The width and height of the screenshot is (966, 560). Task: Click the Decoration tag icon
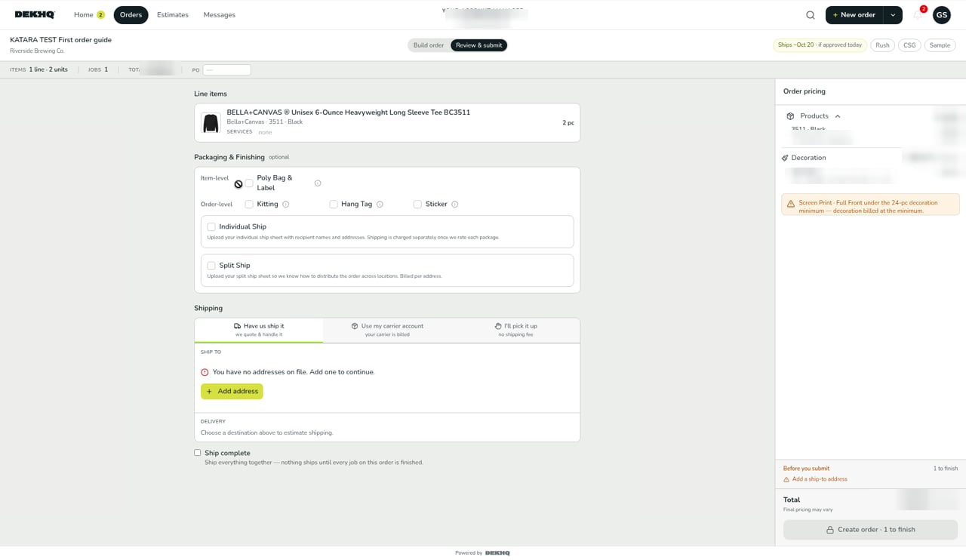click(x=785, y=158)
